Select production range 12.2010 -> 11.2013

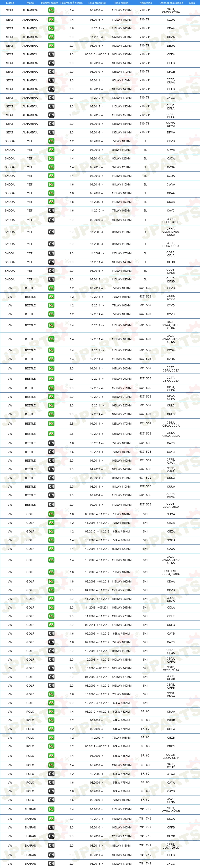point(97,703)
